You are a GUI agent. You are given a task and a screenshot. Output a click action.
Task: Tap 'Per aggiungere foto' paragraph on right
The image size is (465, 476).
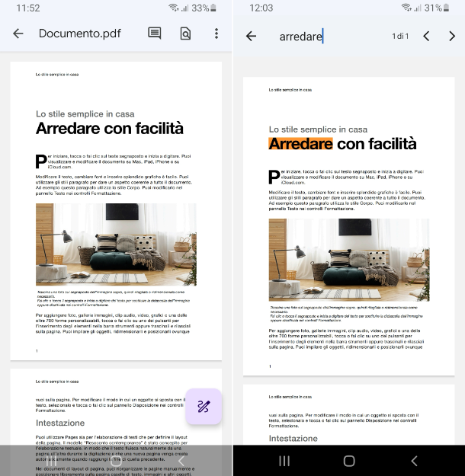click(347, 339)
